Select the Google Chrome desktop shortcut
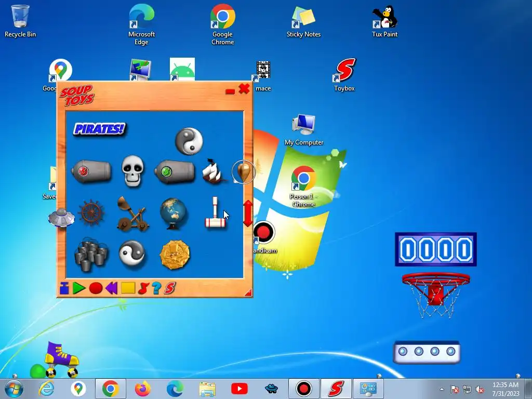The height and width of the screenshot is (399, 532). click(222, 25)
